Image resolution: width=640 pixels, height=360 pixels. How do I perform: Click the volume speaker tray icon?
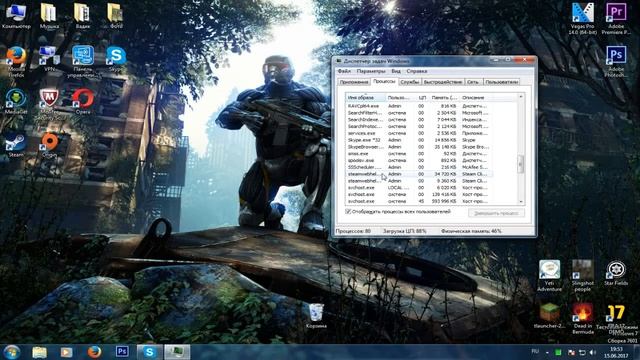tap(593, 352)
